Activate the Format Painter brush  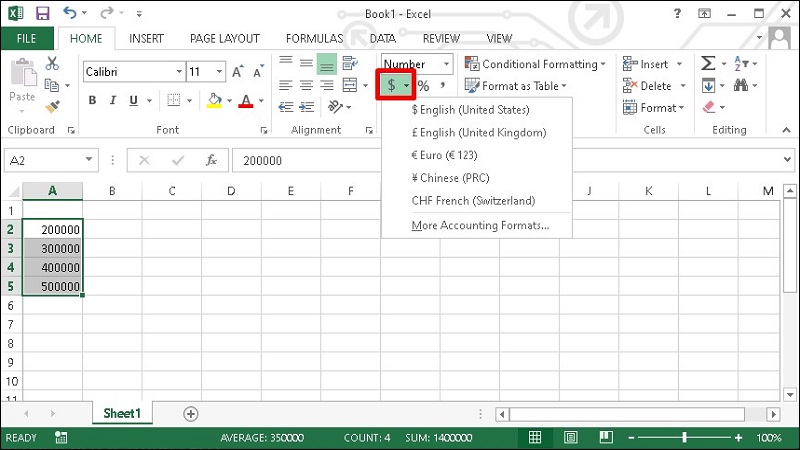[52, 106]
